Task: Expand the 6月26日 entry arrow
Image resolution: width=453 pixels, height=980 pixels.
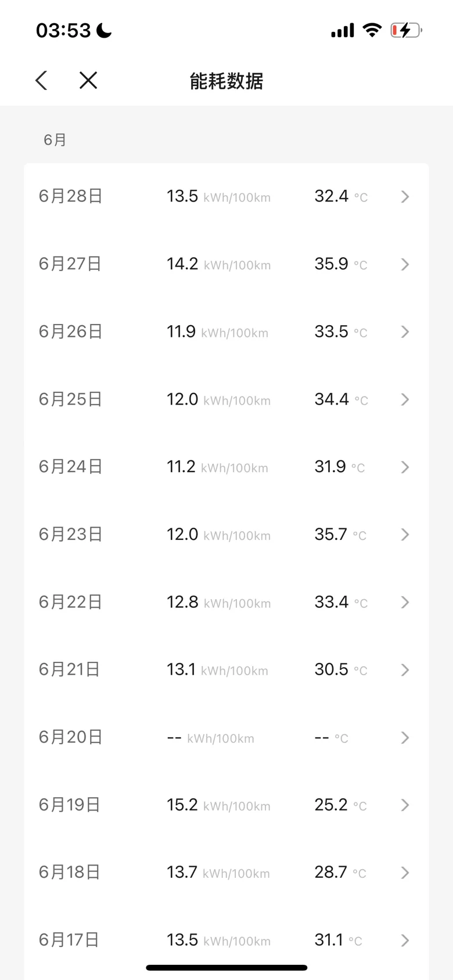Action: 405,332
